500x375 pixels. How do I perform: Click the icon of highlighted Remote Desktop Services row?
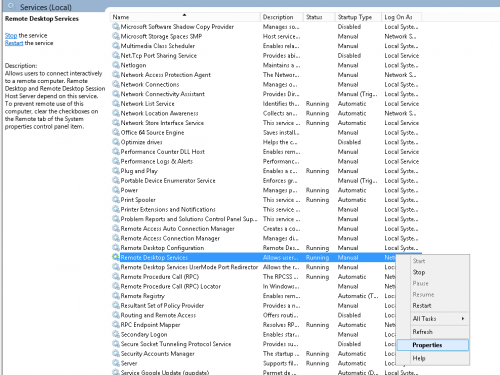[x=116, y=257]
